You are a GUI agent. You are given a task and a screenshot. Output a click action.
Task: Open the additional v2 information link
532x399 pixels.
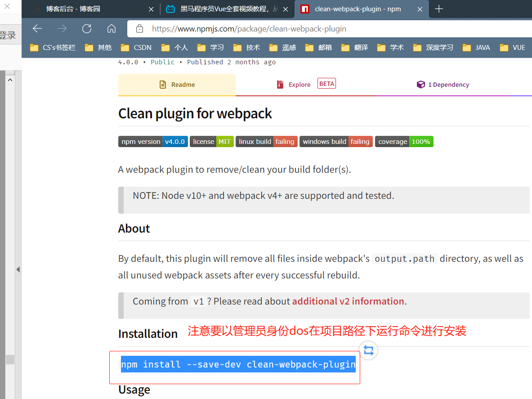[x=348, y=301]
